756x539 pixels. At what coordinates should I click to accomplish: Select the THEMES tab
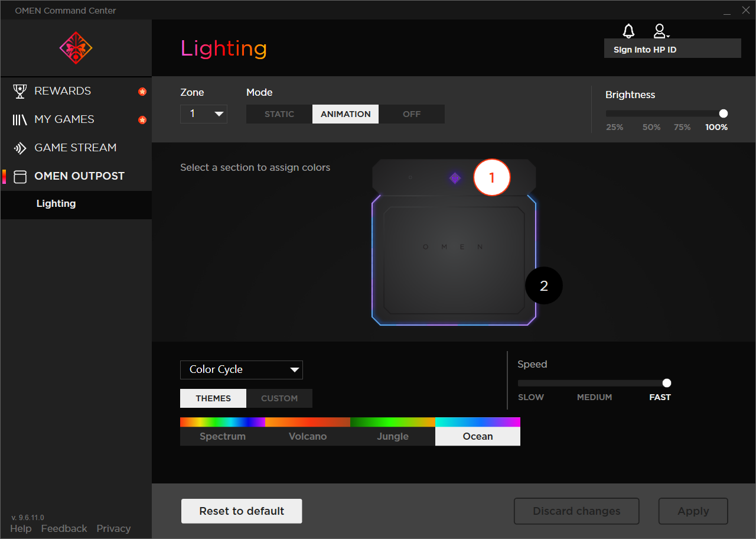click(x=213, y=398)
